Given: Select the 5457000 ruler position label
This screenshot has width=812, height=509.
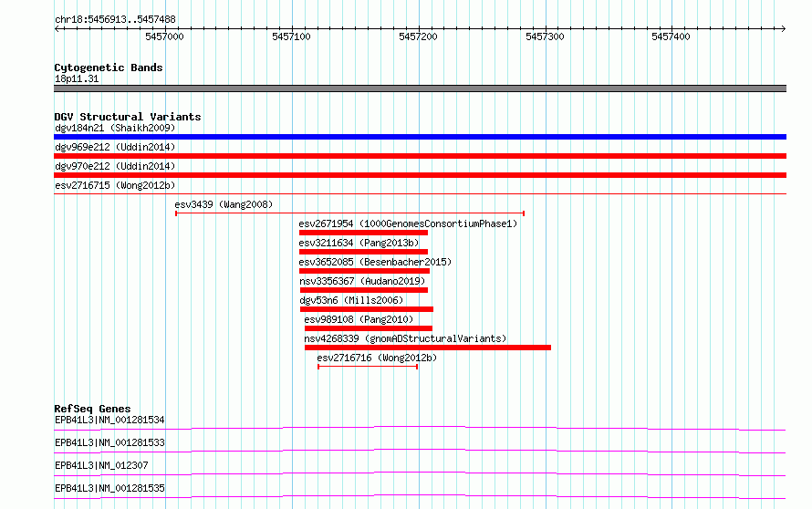Looking at the screenshot, I should (x=164, y=36).
